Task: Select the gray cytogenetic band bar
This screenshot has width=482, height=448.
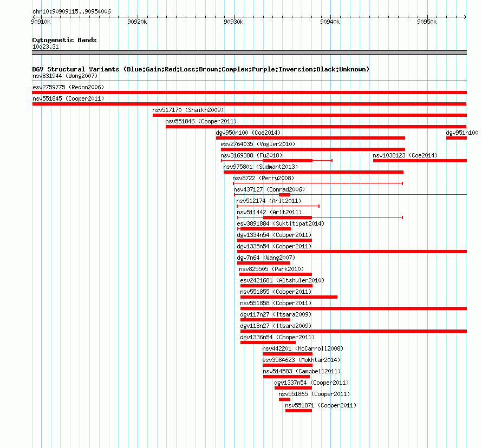Action: (249, 52)
